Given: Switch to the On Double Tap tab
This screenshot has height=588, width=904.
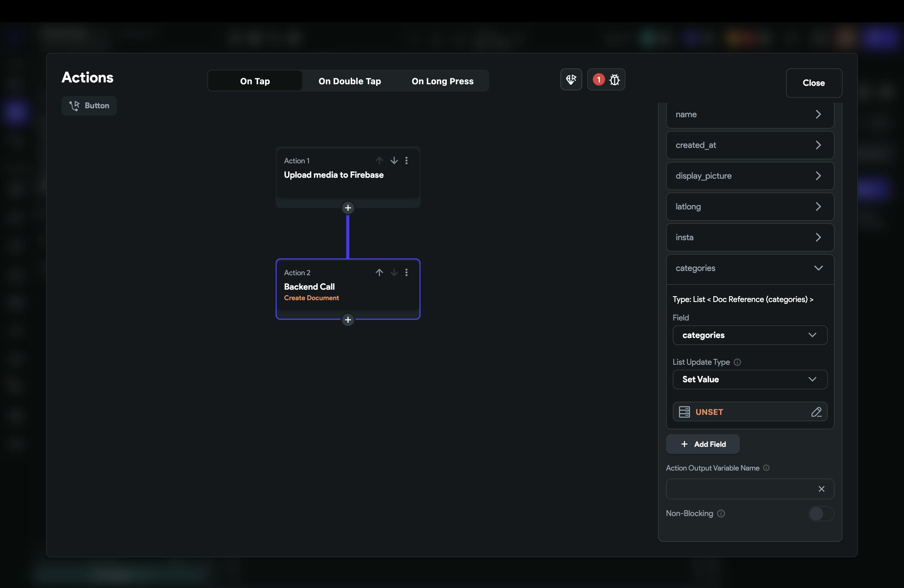Looking at the screenshot, I should point(349,81).
